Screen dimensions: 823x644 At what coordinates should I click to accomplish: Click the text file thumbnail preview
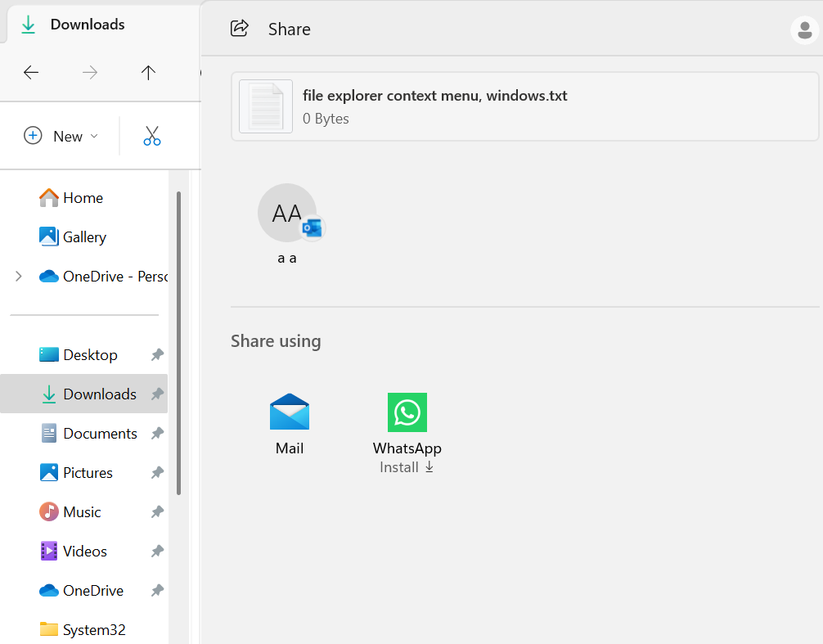(x=266, y=106)
